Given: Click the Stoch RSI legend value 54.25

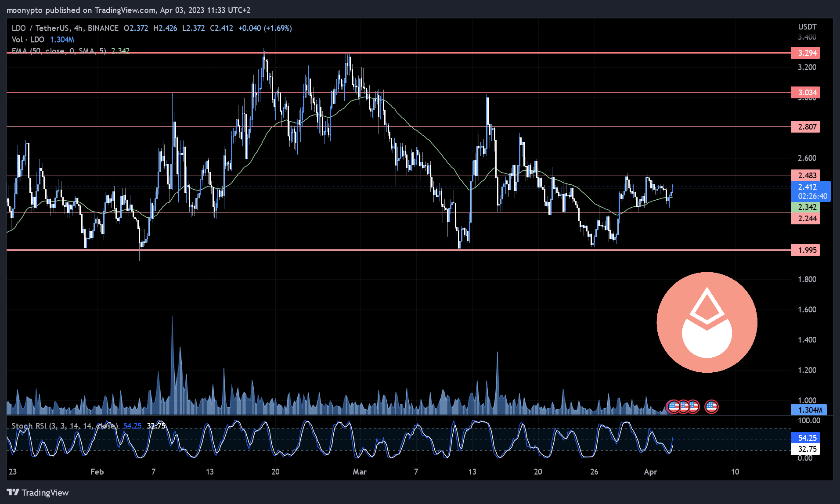Looking at the screenshot, I should point(132,426).
